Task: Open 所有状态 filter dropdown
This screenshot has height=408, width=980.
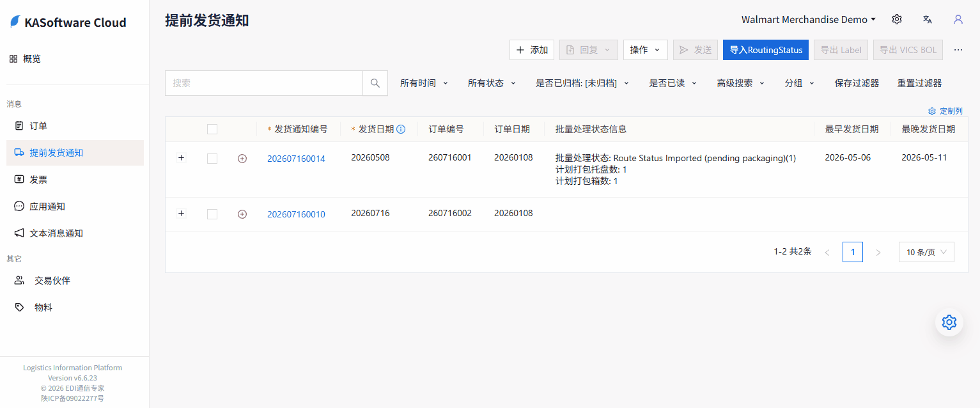Action: pyautogui.click(x=492, y=83)
